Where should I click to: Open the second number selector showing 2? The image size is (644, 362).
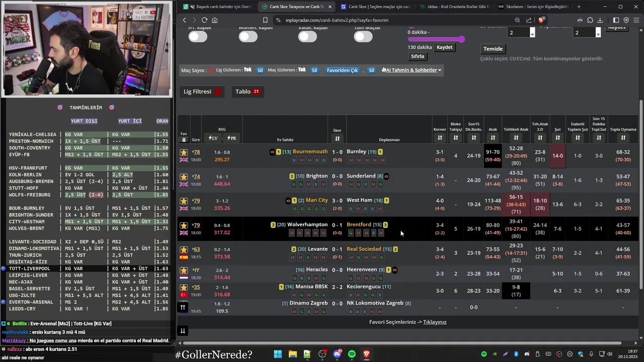587,32
